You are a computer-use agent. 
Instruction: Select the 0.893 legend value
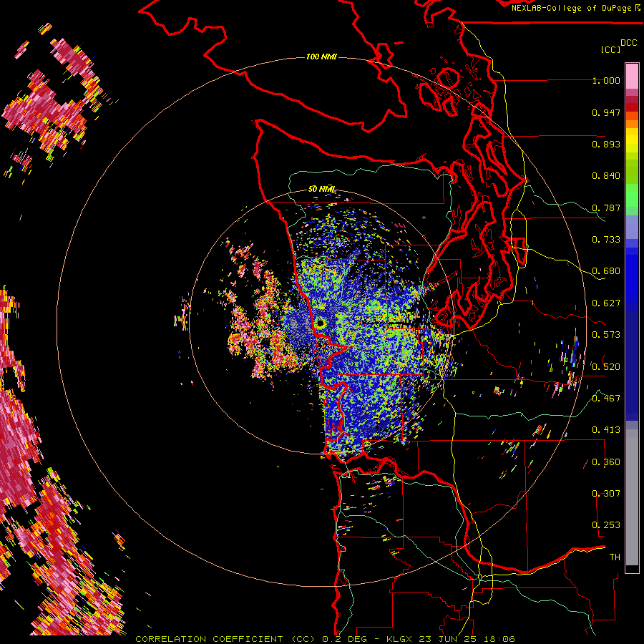pos(606,144)
